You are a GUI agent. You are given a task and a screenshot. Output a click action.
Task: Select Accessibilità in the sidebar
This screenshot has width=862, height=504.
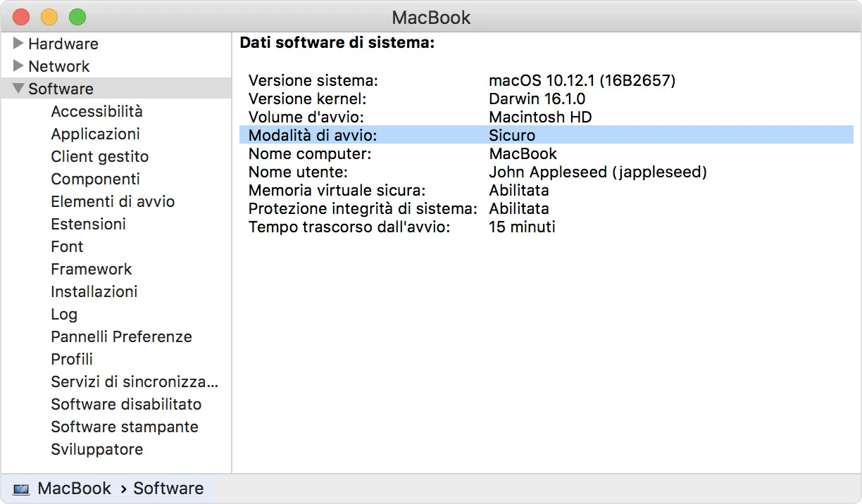(x=96, y=111)
